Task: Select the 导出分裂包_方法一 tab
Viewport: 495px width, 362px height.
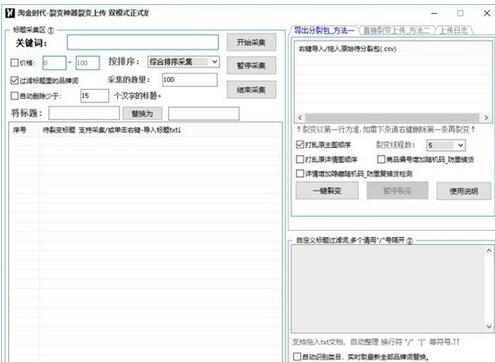Action: point(324,30)
